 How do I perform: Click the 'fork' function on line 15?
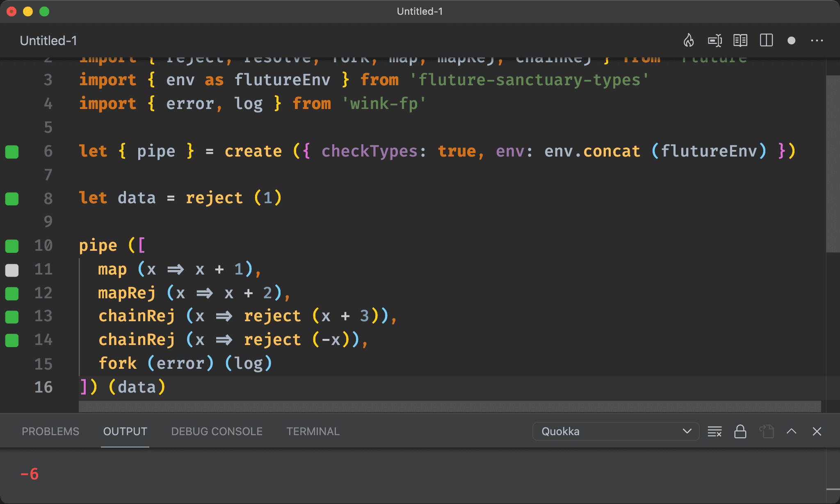pos(117,363)
